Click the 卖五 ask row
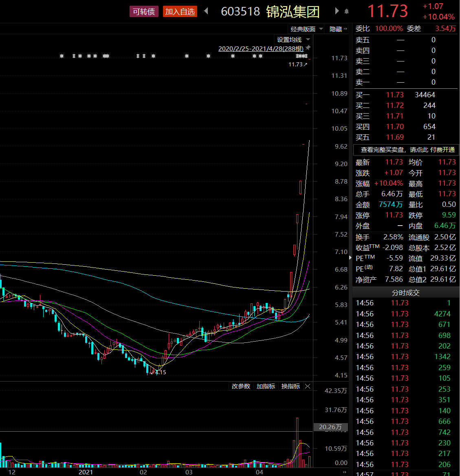The image size is (460, 476). click(x=406, y=40)
